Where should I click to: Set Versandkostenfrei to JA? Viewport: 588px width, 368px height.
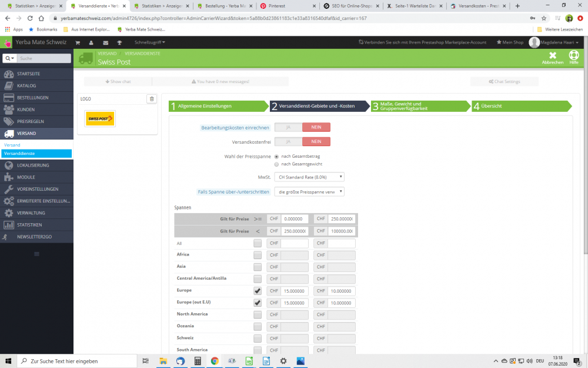click(288, 141)
